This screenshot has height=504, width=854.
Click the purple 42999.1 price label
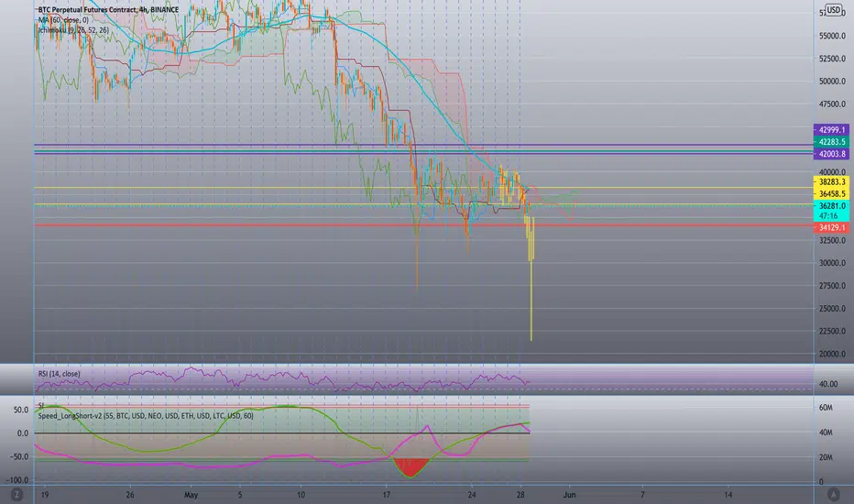[x=831, y=130]
